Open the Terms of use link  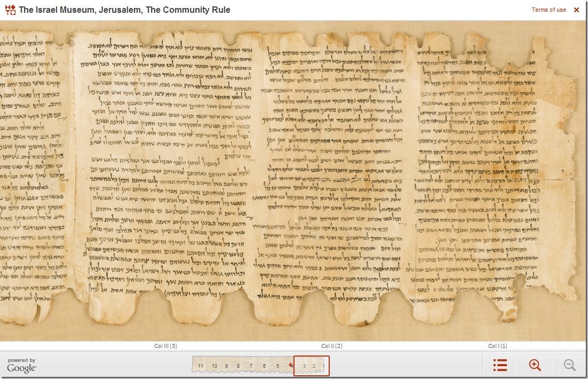click(x=549, y=10)
